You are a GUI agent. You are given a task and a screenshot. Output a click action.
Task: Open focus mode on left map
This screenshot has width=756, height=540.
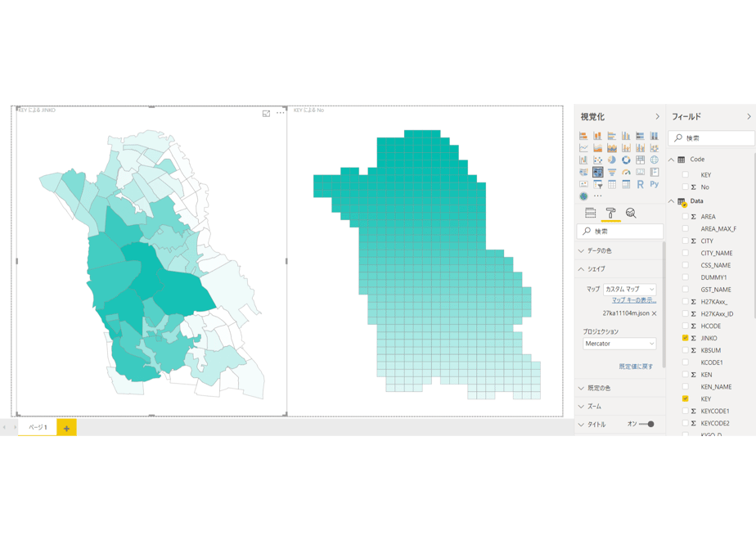[x=266, y=113]
